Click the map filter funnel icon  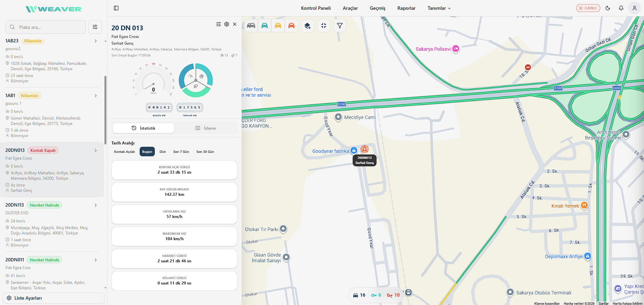340,26
